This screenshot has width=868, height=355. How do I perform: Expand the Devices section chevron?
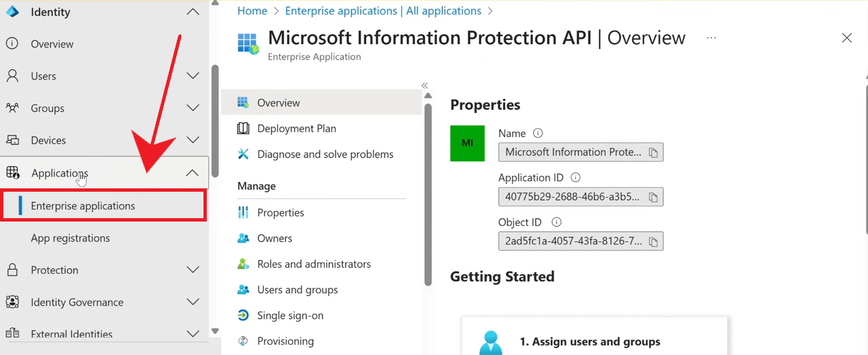point(193,140)
